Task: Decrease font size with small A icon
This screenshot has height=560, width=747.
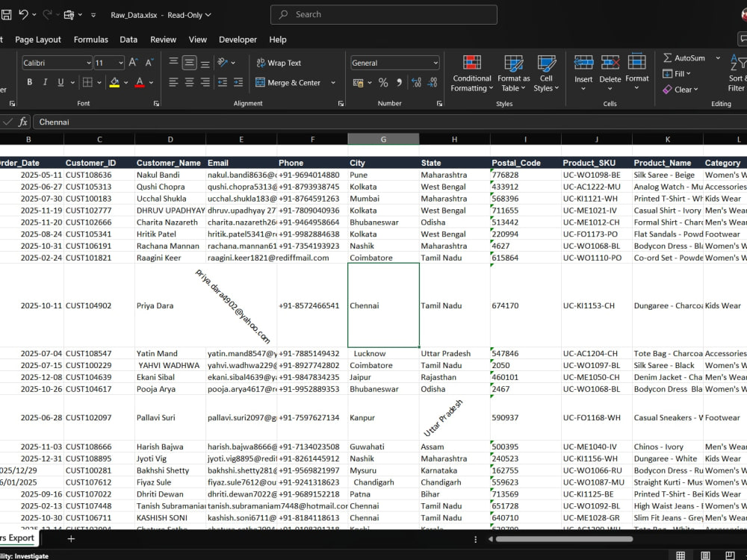Action: tap(149, 63)
